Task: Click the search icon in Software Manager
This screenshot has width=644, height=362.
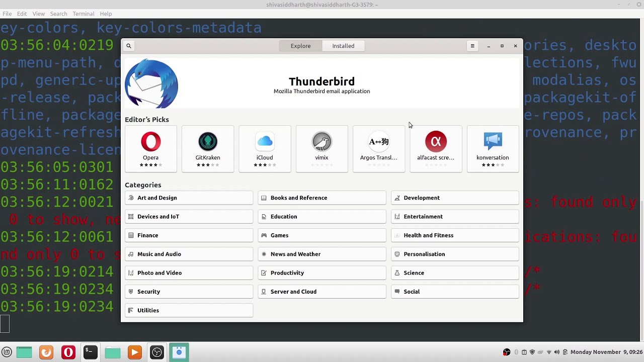Action: pos(129,46)
